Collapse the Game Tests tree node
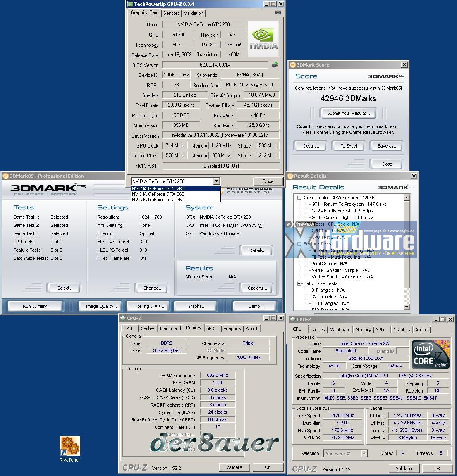457x476 pixels. (x=299, y=198)
